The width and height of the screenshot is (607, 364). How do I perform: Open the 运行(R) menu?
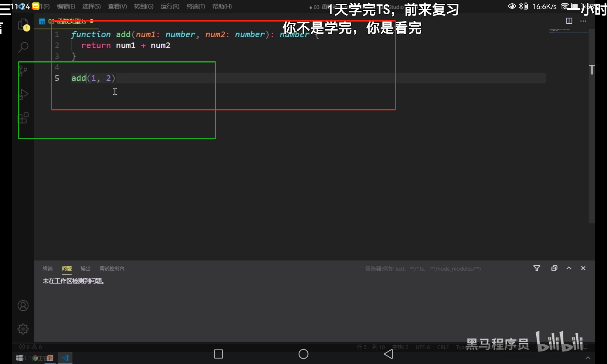coord(170,6)
